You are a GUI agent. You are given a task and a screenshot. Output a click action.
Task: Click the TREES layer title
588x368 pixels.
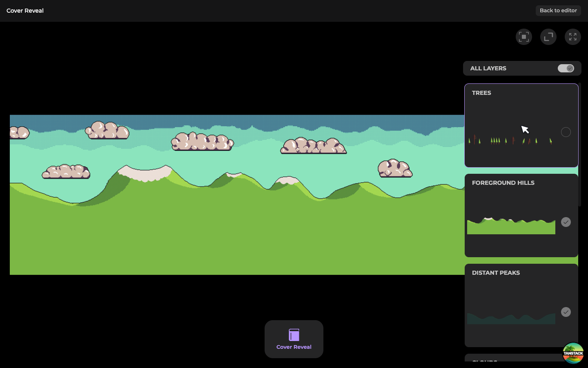[481, 93]
